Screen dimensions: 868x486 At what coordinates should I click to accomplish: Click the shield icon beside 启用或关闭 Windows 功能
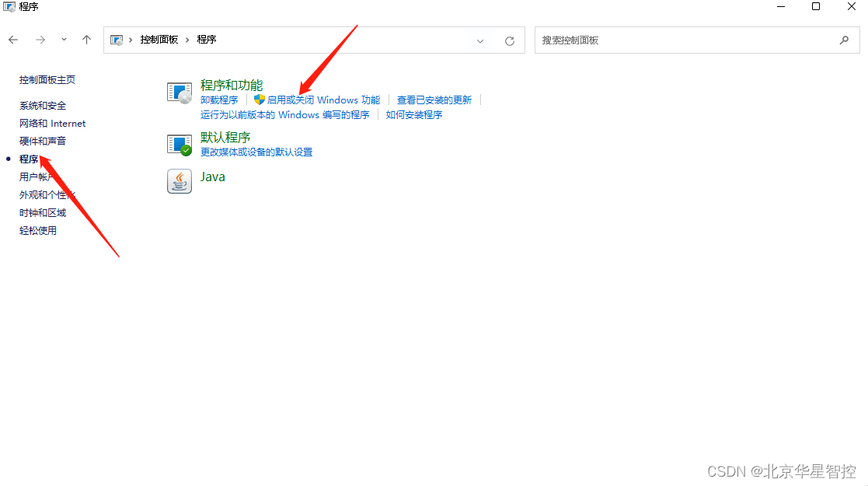259,100
